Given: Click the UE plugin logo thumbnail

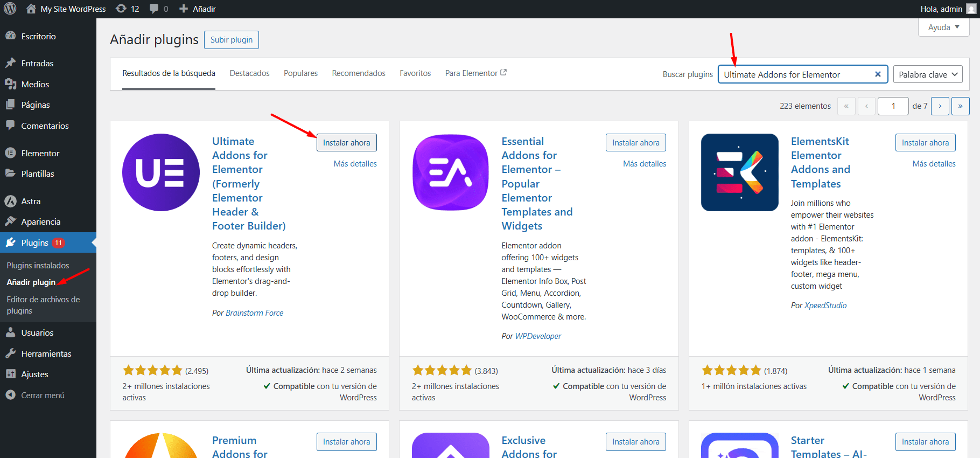Looking at the screenshot, I should (x=161, y=172).
